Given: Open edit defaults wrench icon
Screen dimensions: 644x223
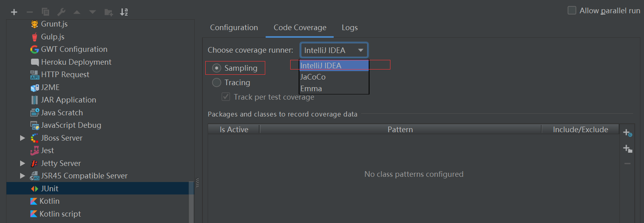Looking at the screenshot, I should (61, 12).
